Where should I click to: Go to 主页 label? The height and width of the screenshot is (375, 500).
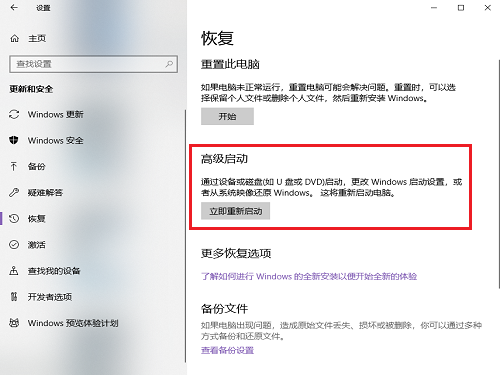(37, 39)
